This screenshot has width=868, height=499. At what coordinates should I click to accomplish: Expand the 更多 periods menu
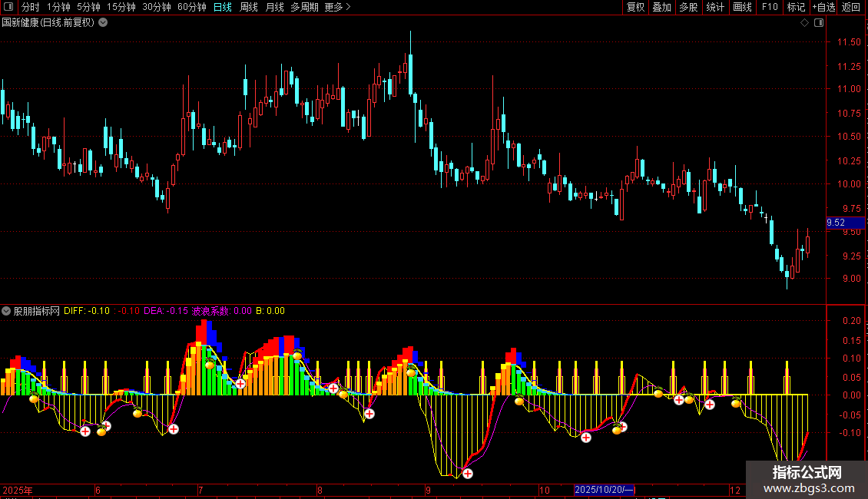point(337,7)
